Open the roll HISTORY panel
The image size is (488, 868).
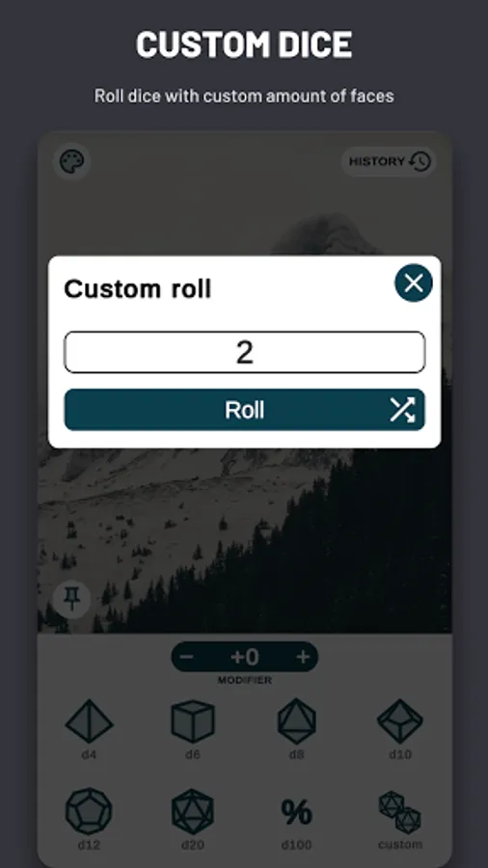[389, 162]
